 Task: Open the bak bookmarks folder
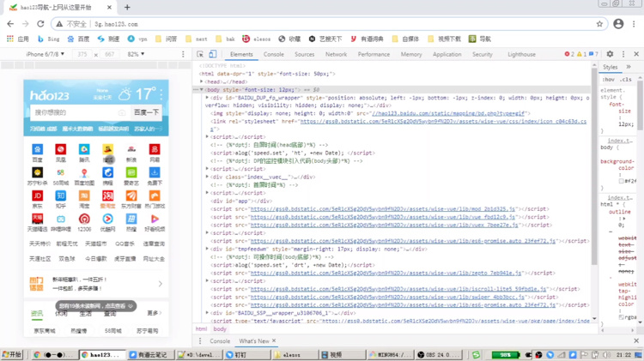(x=225, y=39)
